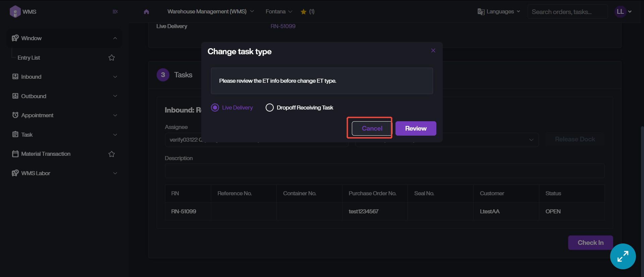Image resolution: width=644 pixels, height=277 pixels.
Task: Click the expand arrows floating button
Action: (x=623, y=256)
